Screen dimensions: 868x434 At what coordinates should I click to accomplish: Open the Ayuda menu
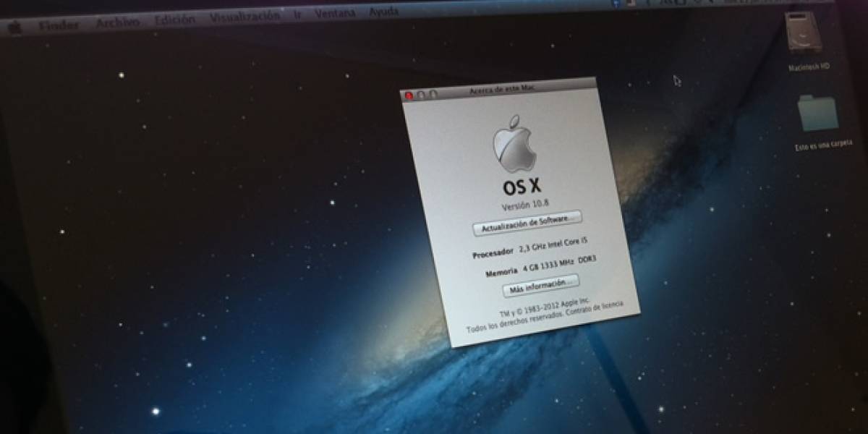383,12
